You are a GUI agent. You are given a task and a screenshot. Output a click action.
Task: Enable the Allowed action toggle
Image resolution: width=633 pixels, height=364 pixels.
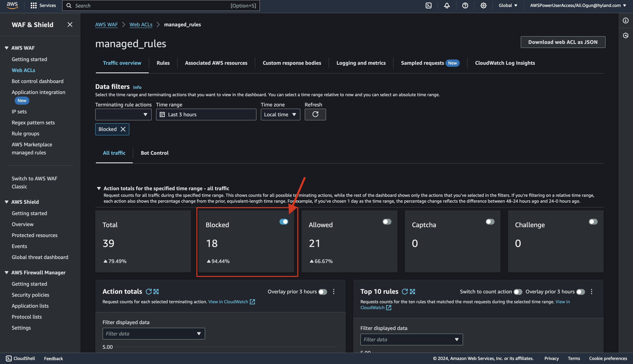pyautogui.click(x=387, y=222)
